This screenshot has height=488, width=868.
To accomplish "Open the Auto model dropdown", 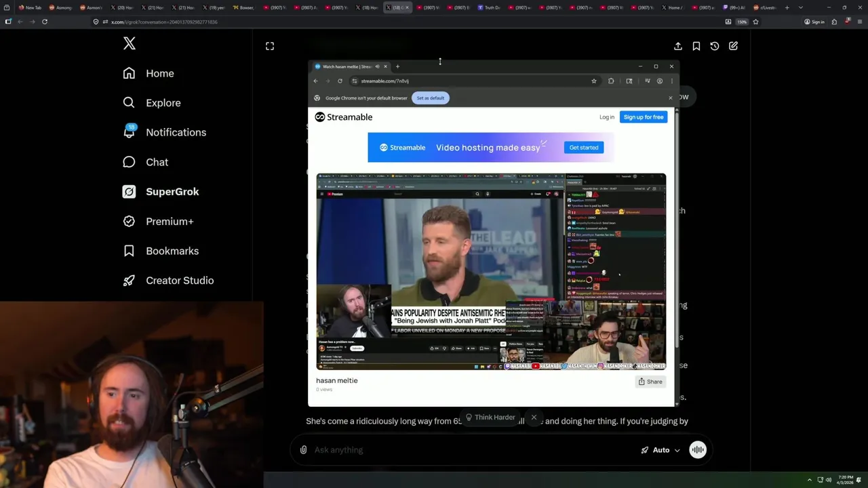I will click(x=660, y=450).
